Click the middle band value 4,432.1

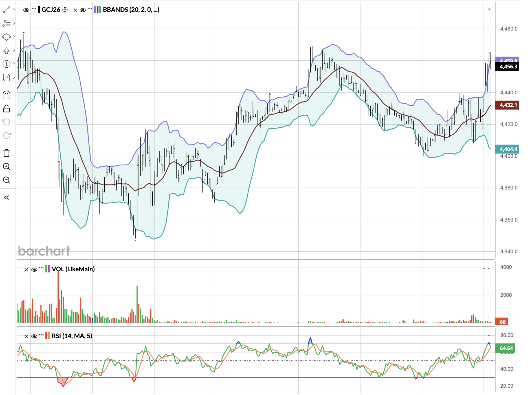pyautogui.click(x=507, y=105)
